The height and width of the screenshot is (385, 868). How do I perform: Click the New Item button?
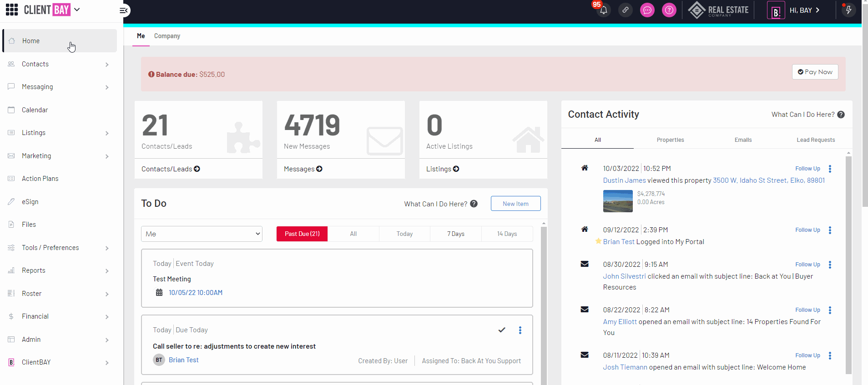tap(515, 204)
